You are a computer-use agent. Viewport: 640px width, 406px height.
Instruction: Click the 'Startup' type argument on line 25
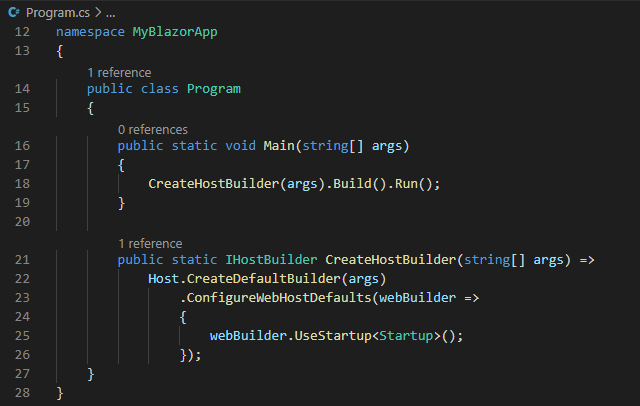406,336
